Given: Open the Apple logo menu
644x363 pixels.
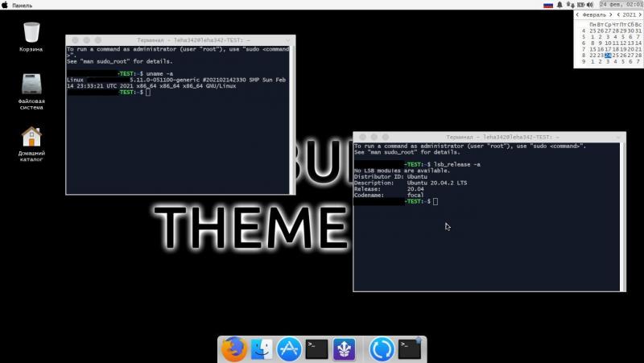Looking at the screenshot, I should [x=5, y=5].
